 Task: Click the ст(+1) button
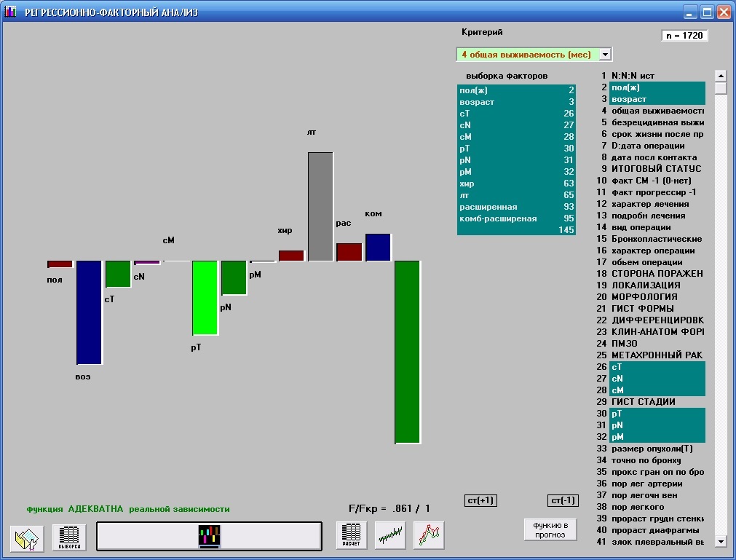point(480,500)
